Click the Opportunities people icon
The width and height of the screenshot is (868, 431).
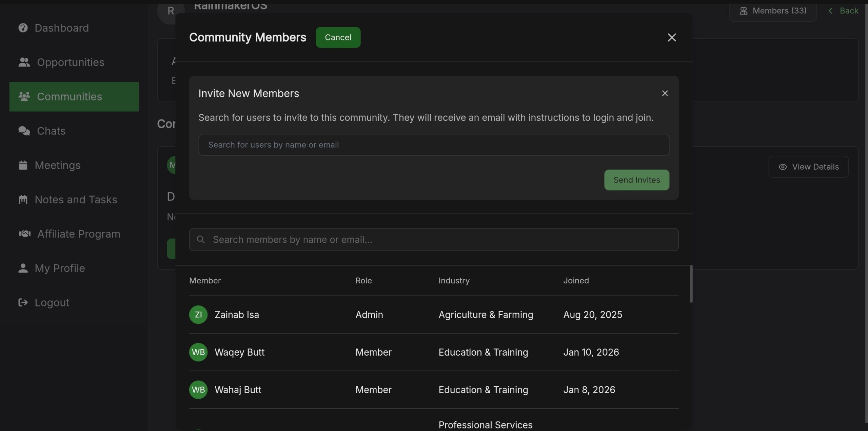coord(24,62)
